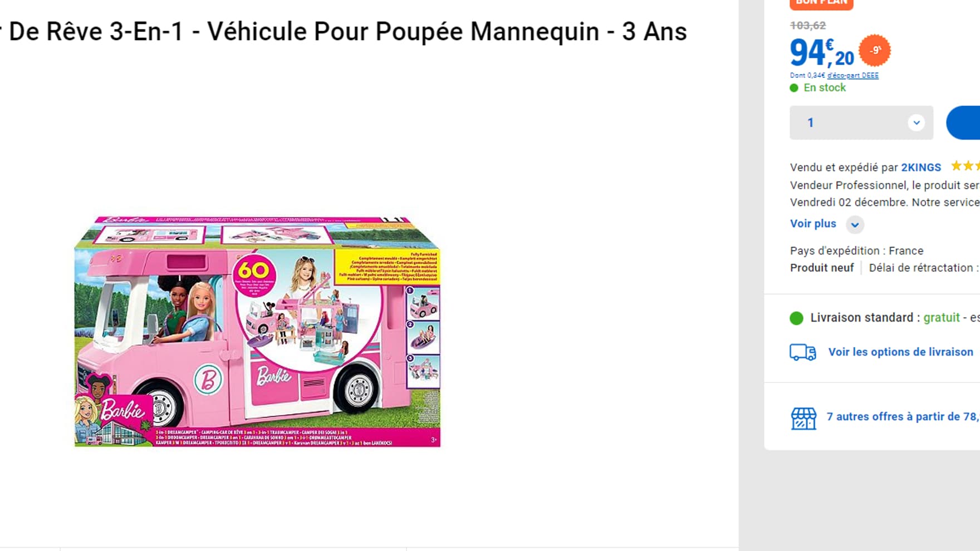Click the store offers icon
Viewport: 980px width, 551px height.
point(803,418)
